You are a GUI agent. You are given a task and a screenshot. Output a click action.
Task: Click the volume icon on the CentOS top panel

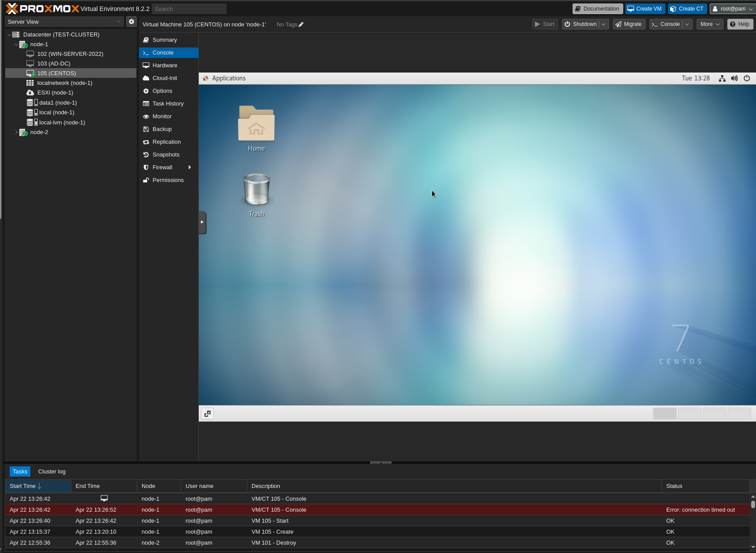pos(734,78)
